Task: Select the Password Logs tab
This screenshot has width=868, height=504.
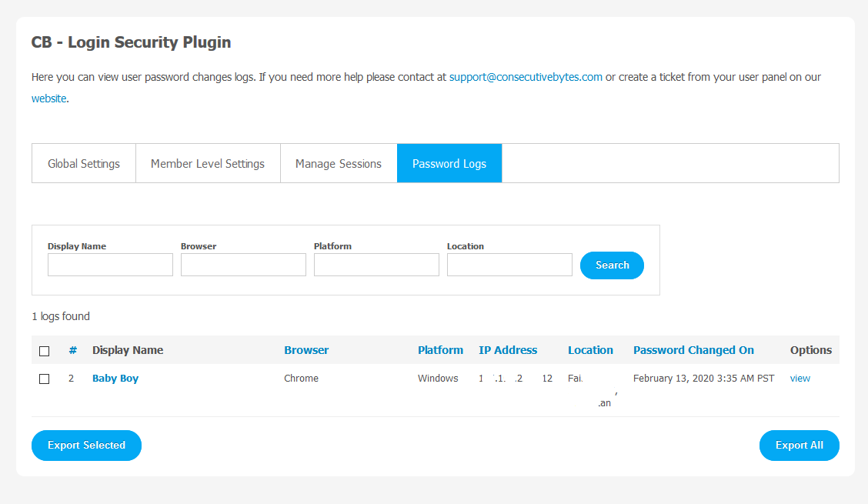Action: [x=449, y=163]
